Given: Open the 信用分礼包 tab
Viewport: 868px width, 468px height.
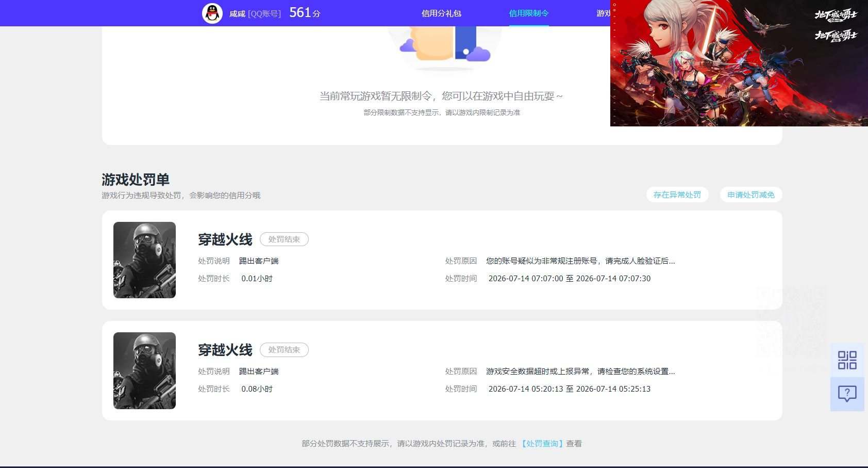Looking at the screenshot, I should pos(441,13).
